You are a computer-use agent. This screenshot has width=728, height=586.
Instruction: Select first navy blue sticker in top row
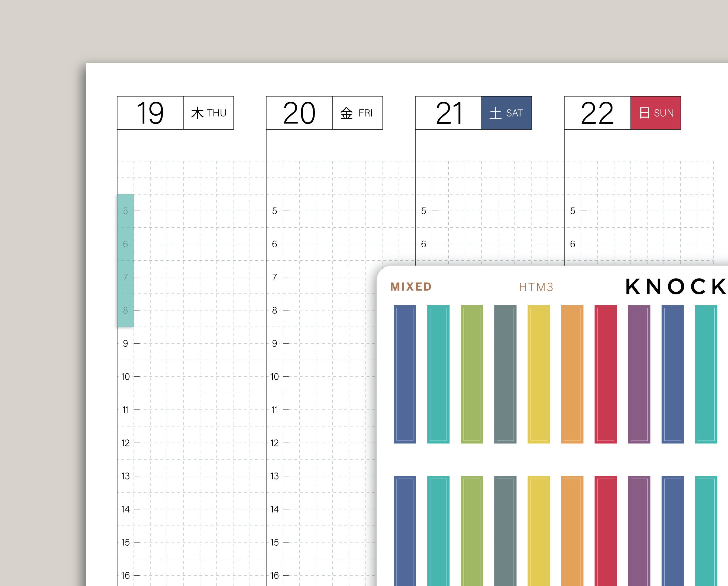pyautogui.click(x=405, y=374)
